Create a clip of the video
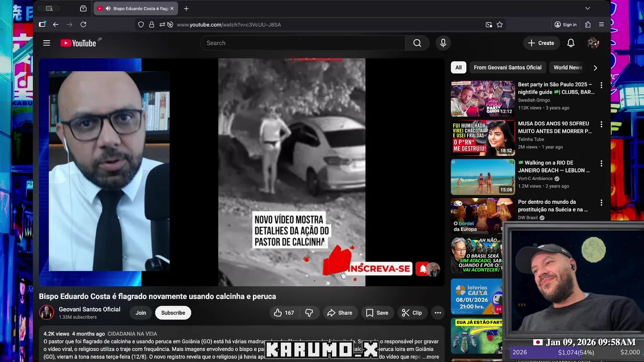 pos(412,313)
